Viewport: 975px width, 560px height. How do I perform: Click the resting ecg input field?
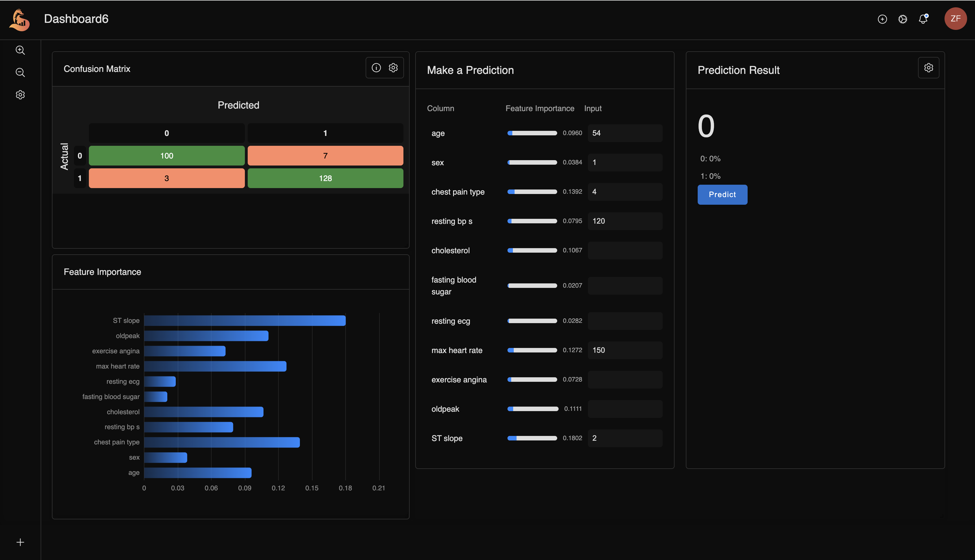pyautogui.click(x=625, y=321)
